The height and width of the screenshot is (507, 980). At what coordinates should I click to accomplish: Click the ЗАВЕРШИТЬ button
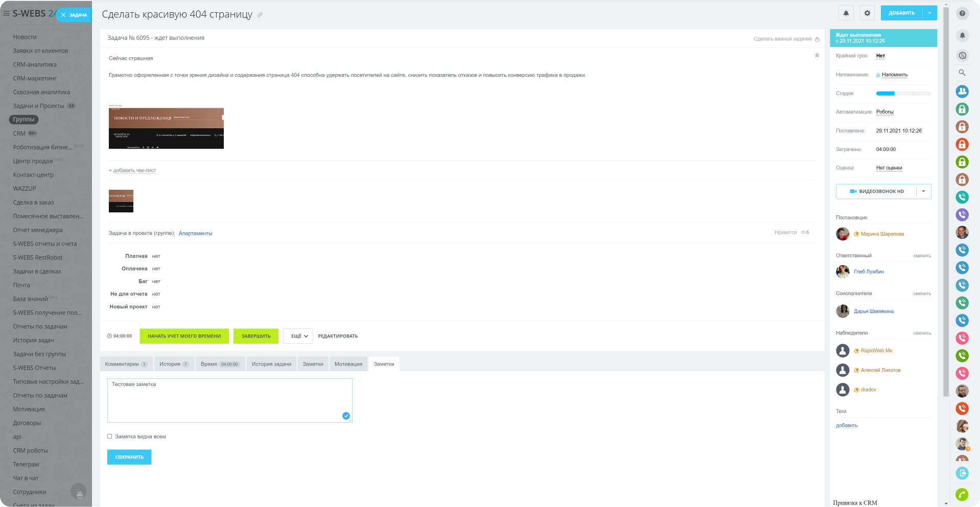[256, 336]
